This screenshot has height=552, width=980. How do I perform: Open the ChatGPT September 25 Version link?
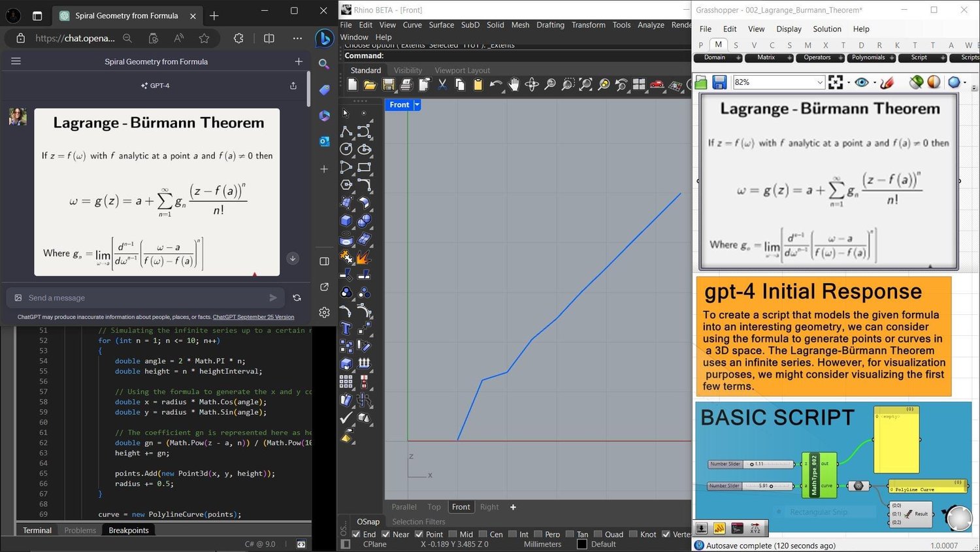(x=253, y=317)
